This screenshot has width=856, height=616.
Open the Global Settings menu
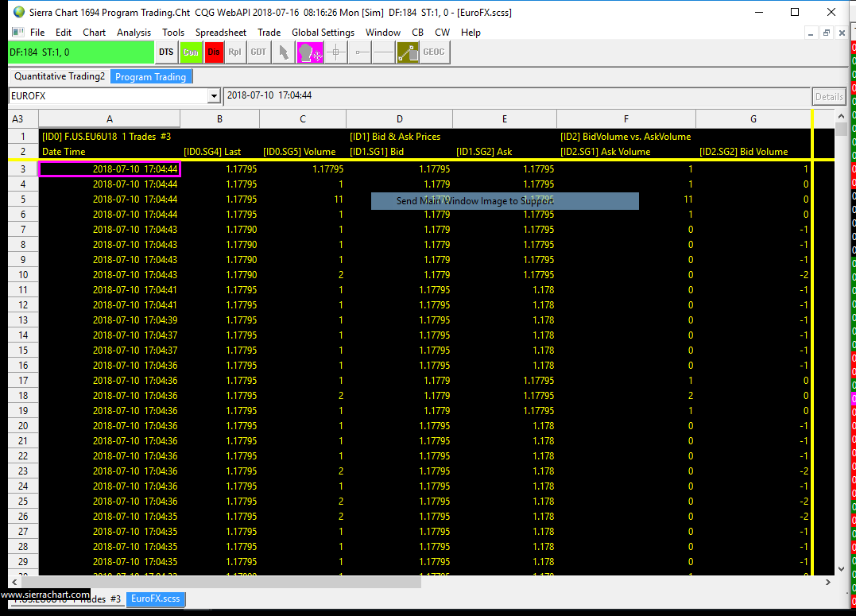[x=323, y=33]
